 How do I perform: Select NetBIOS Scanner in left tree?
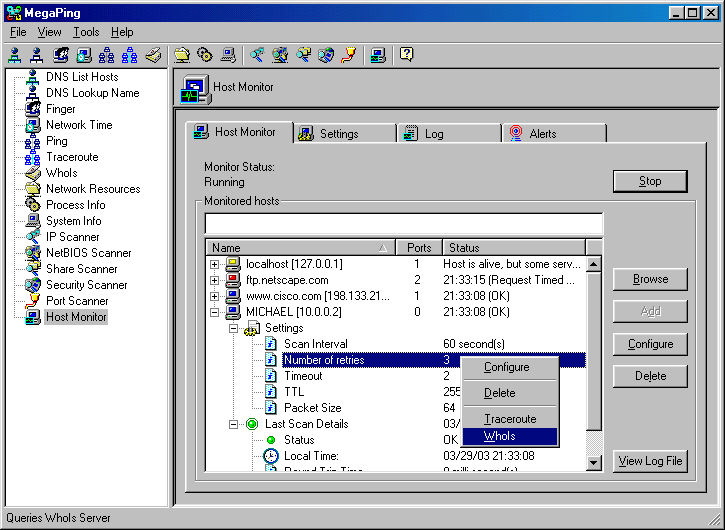pyautogui.click(x=88, y=253)
